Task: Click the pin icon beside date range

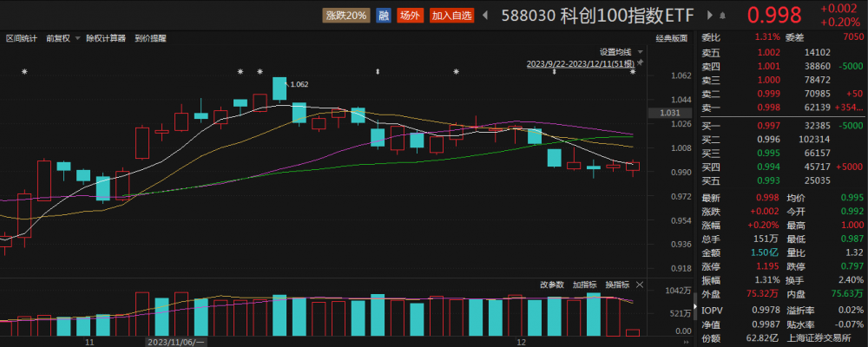Action: click(x=641, y=63)
